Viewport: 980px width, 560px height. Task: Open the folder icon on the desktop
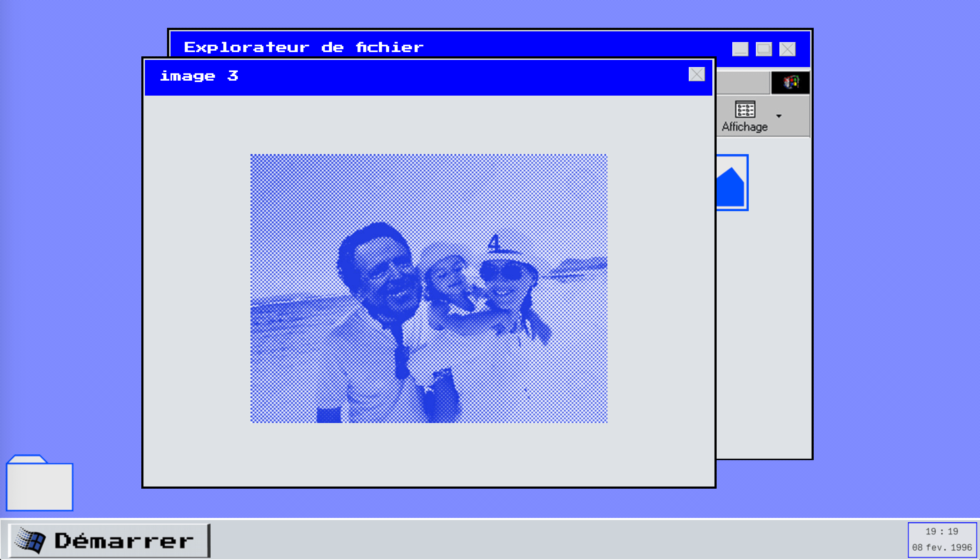pyautogui.click(x=40, y=483)
